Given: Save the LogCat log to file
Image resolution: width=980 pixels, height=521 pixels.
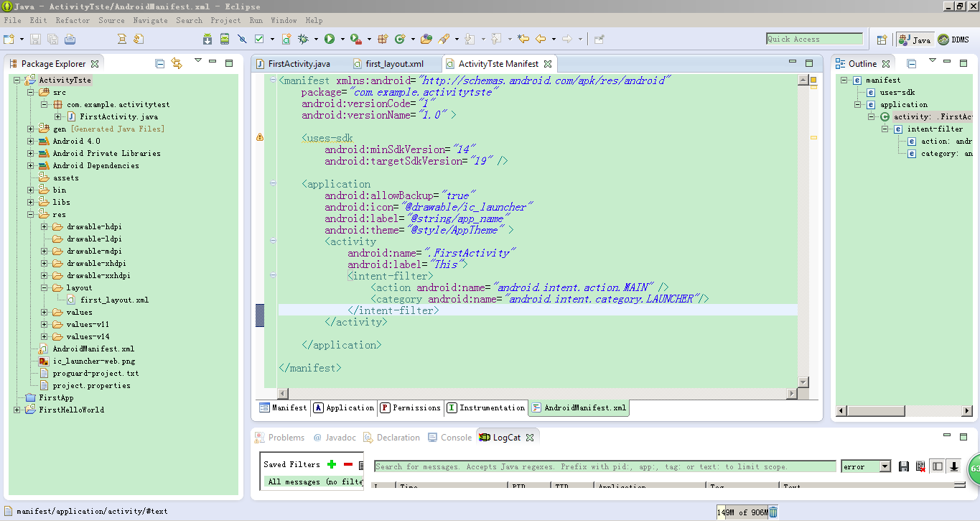Looking at the screenshot, I should click(904, 466).
